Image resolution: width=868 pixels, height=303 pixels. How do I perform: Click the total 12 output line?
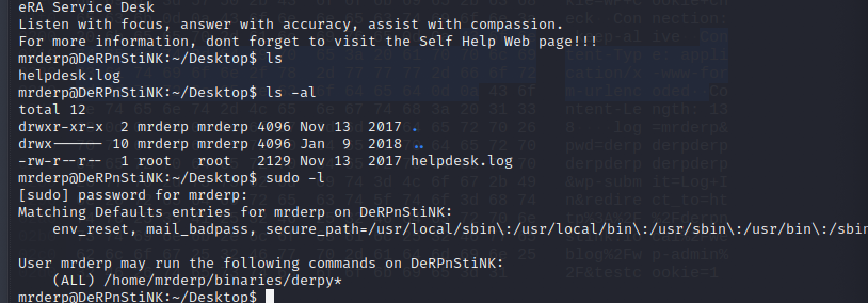point(52,109)
